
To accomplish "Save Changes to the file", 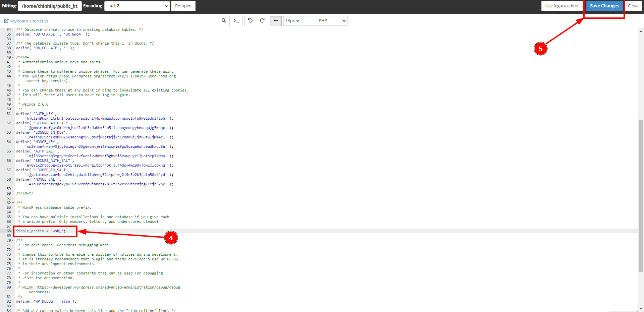I will coord(604,6).
